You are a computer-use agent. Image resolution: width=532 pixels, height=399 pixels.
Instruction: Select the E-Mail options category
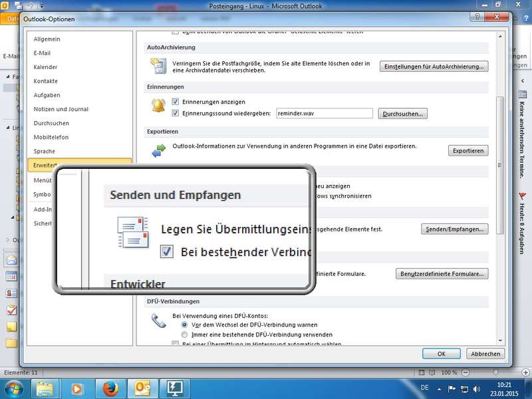(x=42, y=53)
